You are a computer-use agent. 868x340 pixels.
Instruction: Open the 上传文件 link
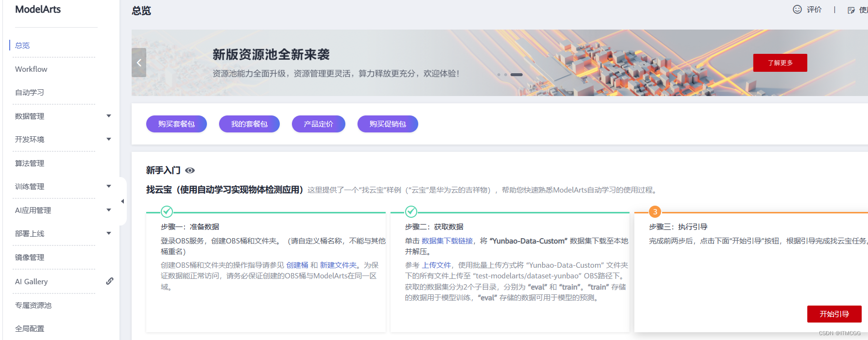point(436,265)
